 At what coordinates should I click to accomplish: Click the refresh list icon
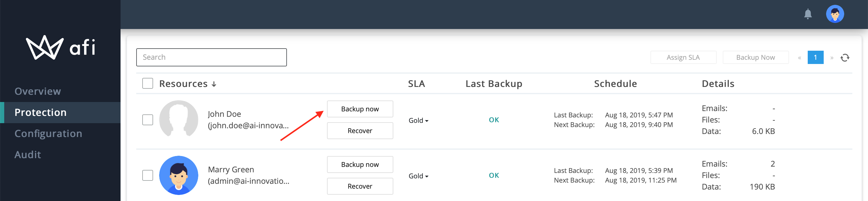844,58
